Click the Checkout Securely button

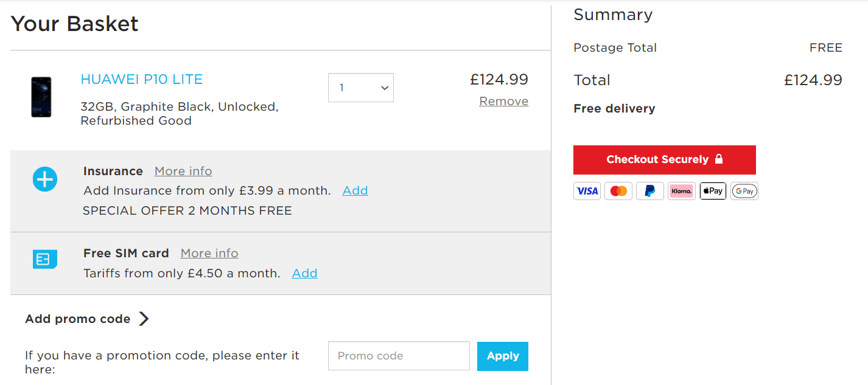[x=665, y=160]
